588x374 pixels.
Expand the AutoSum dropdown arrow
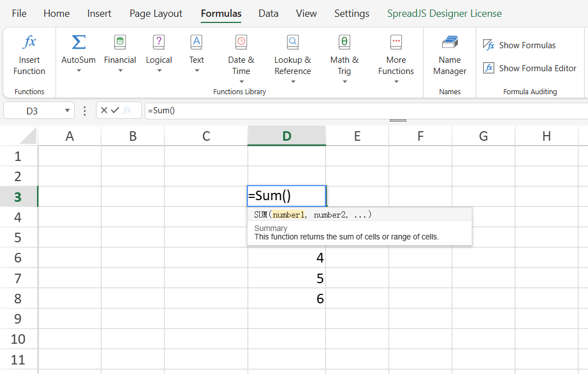point(79,71)
